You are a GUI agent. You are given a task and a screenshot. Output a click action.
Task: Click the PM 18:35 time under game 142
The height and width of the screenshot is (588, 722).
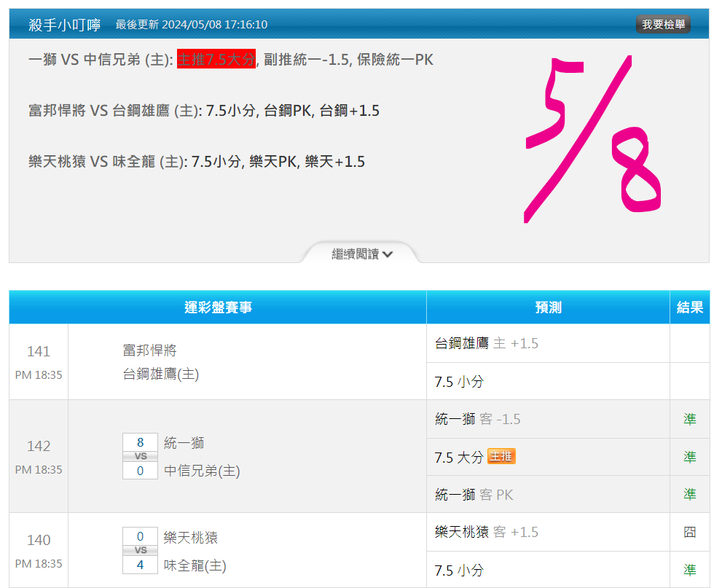tap(39, 470)
